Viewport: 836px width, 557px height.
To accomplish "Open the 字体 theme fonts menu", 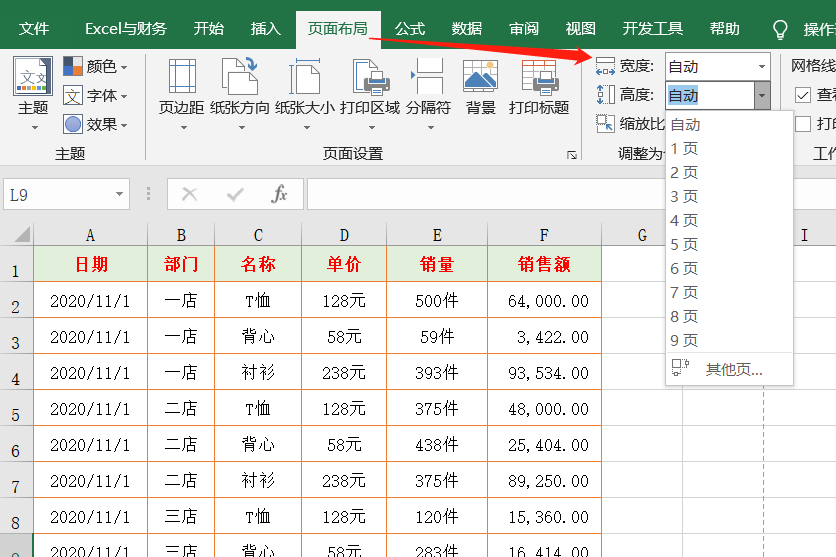I will click(x=96, y=95).
